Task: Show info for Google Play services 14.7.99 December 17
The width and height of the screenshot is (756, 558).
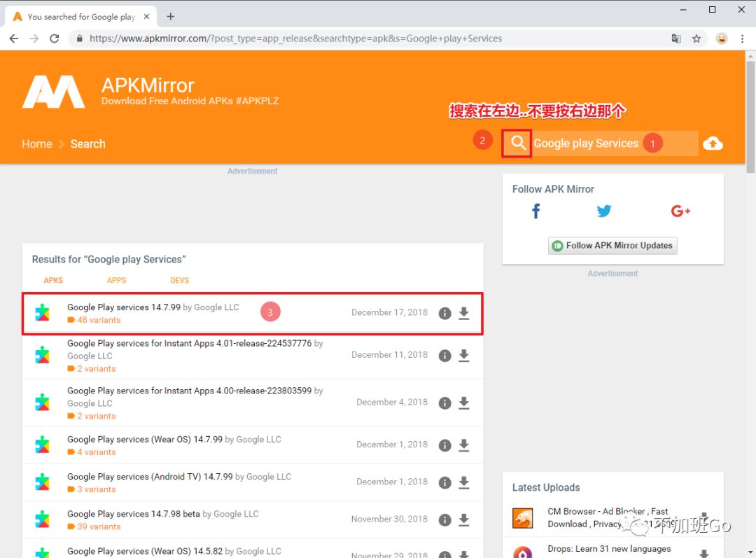Action: 444,314
